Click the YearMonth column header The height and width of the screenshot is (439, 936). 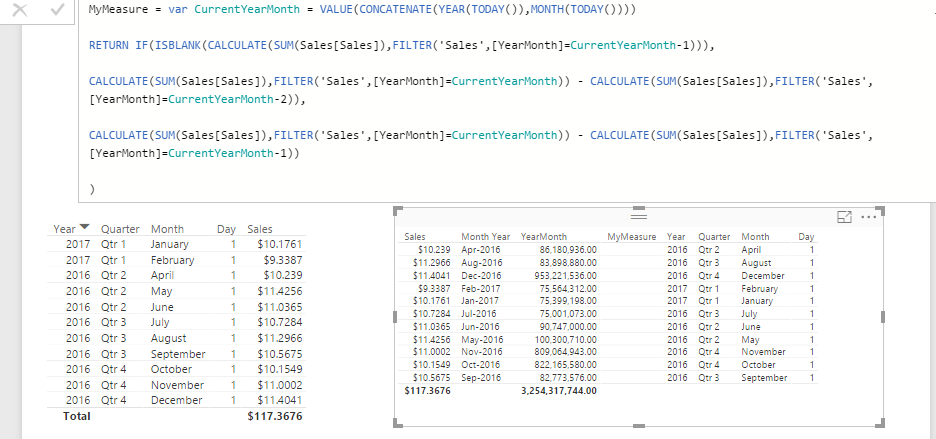point(544,237)
